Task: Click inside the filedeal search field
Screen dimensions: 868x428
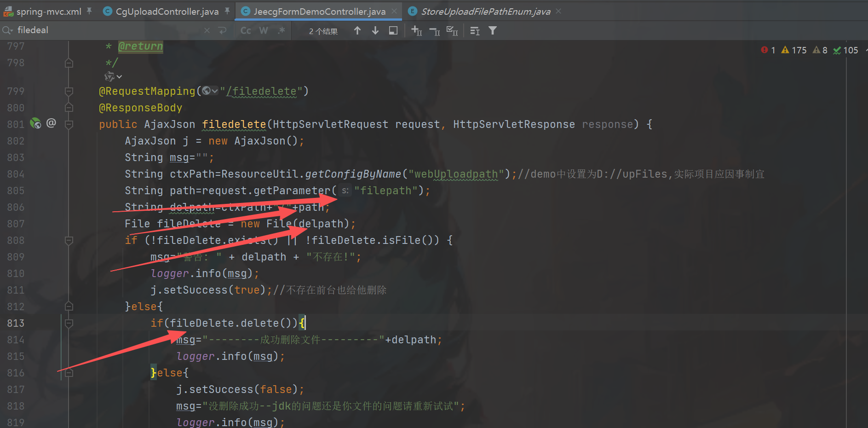Action: tap(106, 30)
